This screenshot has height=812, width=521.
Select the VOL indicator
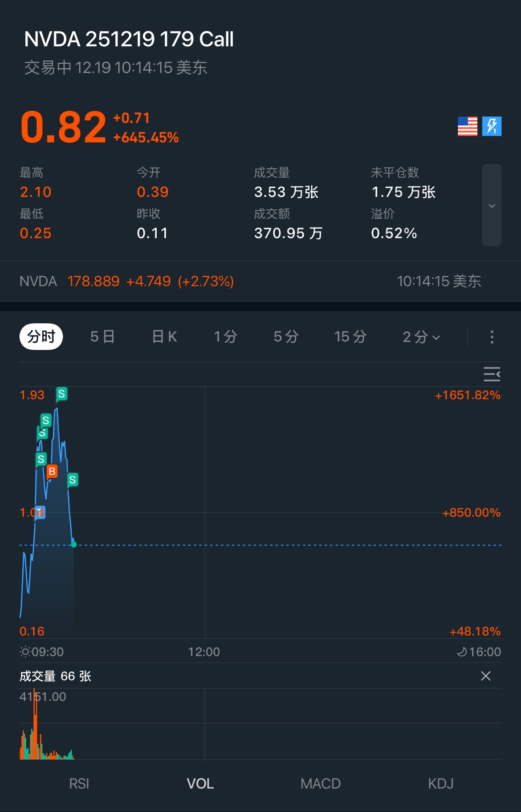click(x=200, y=783)
